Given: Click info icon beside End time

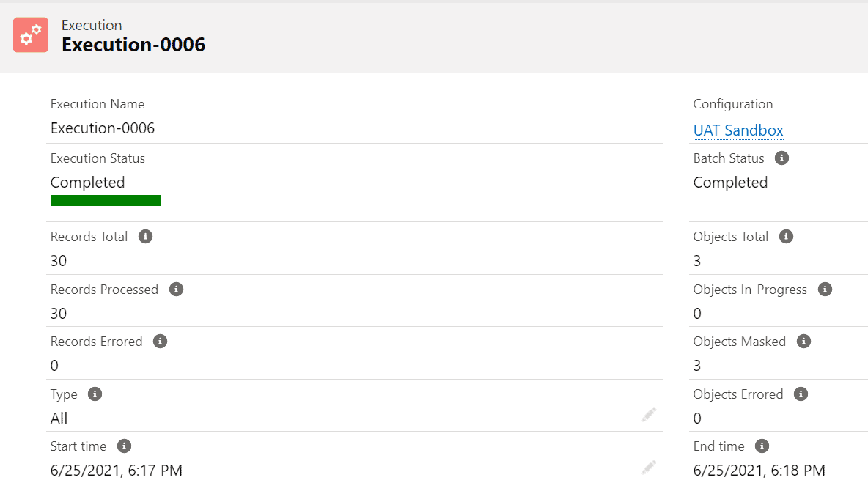Looking at the screenshot, I should coord(762,446).
